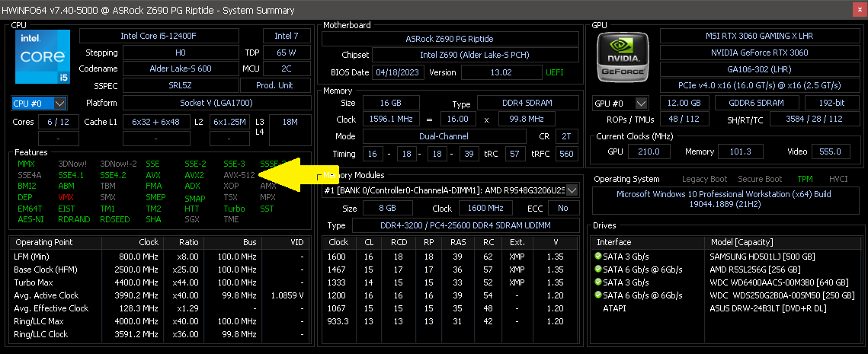Click the 1596.1 MHz memory clock field

point(391,119)
